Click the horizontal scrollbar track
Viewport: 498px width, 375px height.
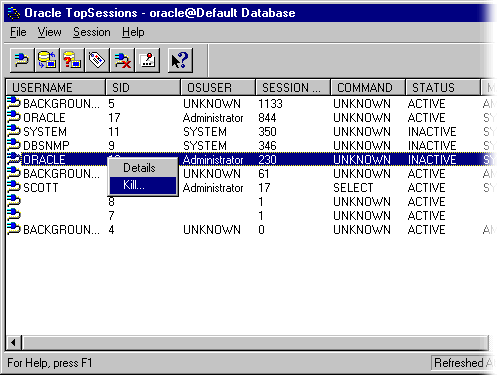point(255,343)
